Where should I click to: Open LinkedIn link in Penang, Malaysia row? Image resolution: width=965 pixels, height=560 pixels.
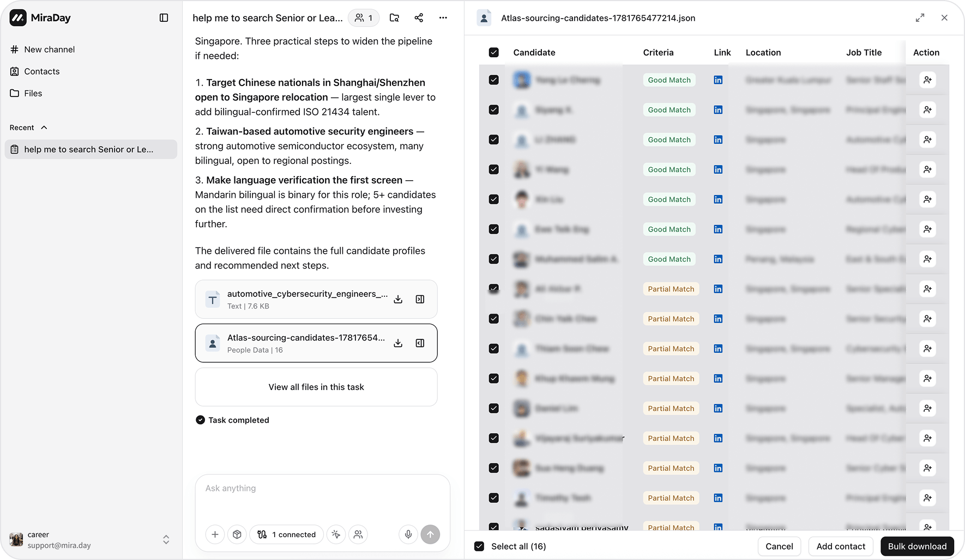718,259
